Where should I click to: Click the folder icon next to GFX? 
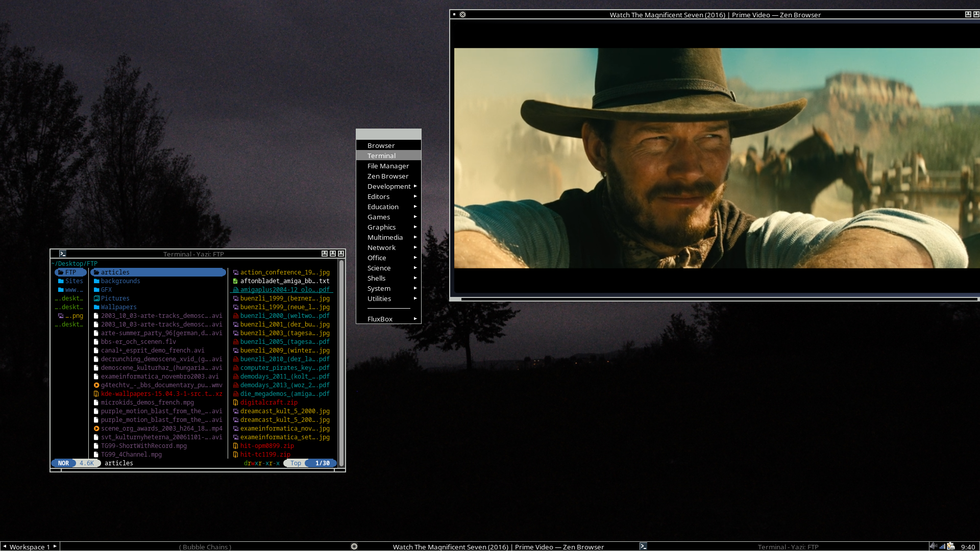[96, 290]
